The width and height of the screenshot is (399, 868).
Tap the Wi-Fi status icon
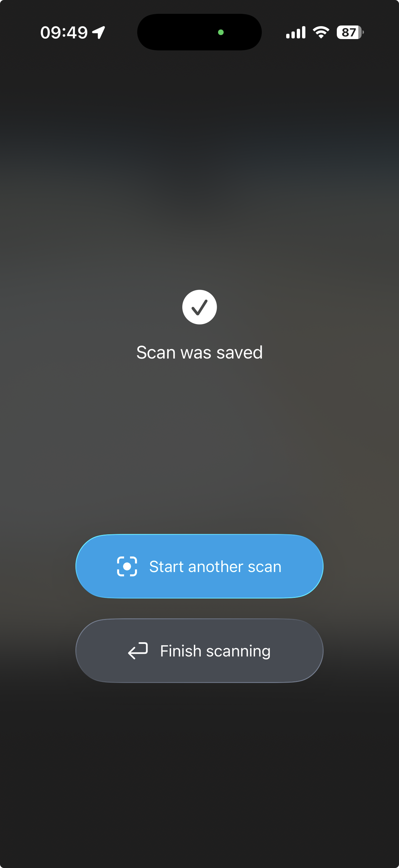321,32
